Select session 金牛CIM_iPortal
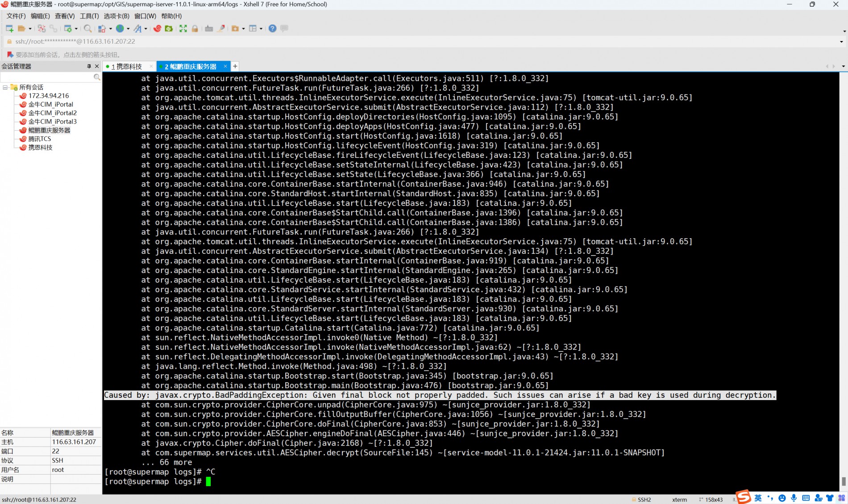 coord(50,104)
